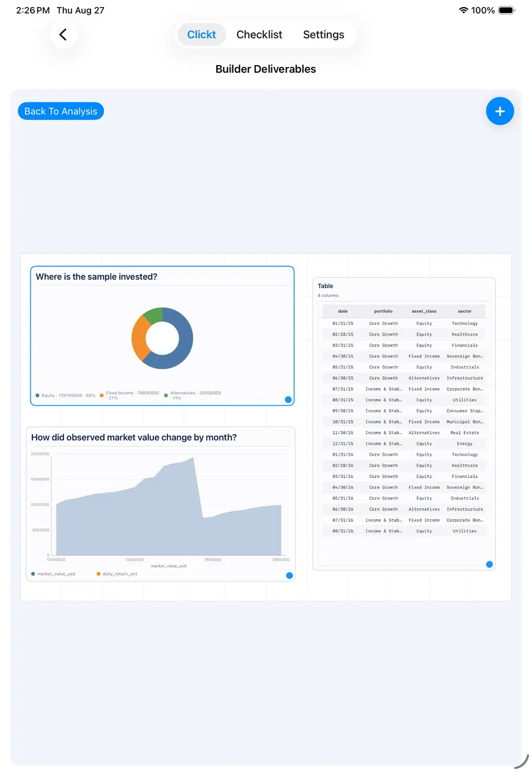Toggle market_value_usd legend entry
The image size is (532, 772).
coord(53,574)
